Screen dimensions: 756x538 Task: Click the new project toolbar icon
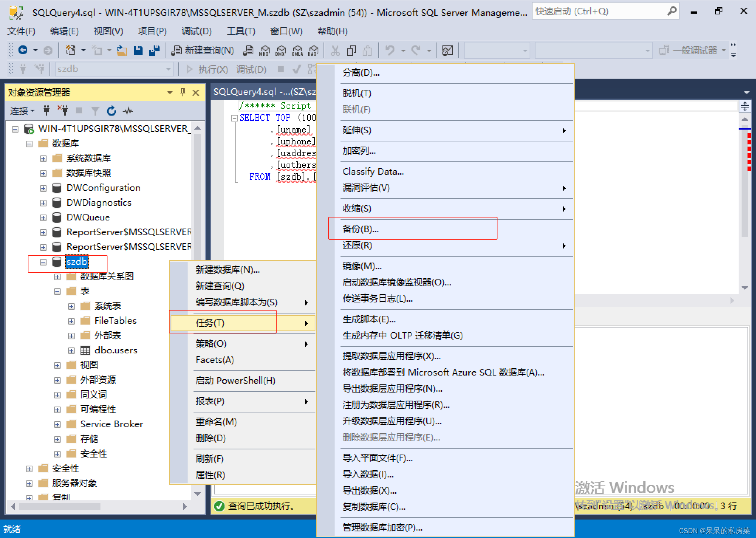point(70,50)
